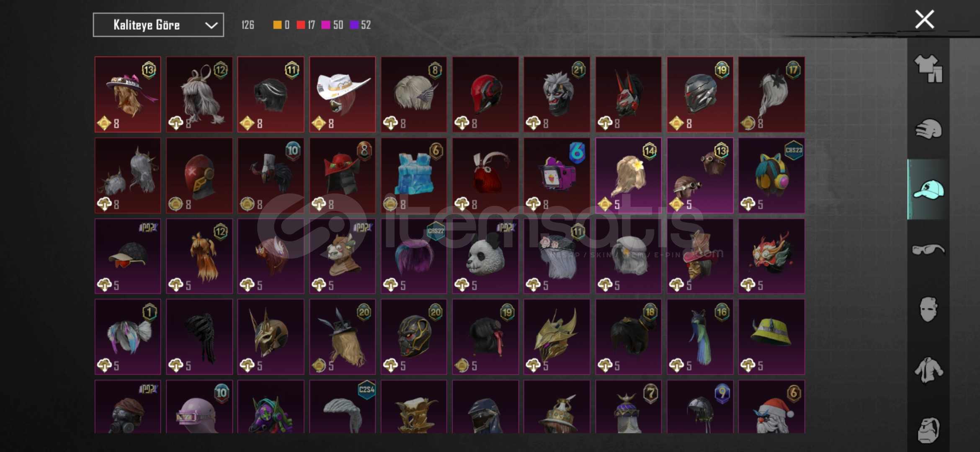Choose the ice block vest item
The image size is (980, 452).
(x=414, y=176)
